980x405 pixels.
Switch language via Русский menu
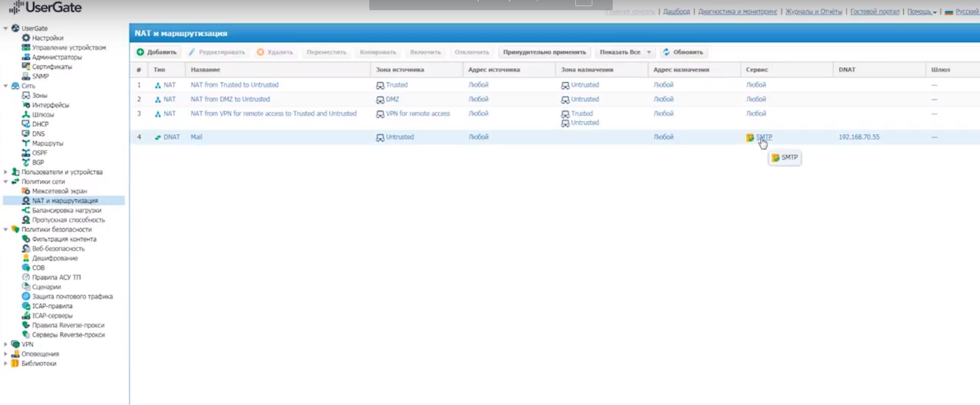click(x=962, y=11)
